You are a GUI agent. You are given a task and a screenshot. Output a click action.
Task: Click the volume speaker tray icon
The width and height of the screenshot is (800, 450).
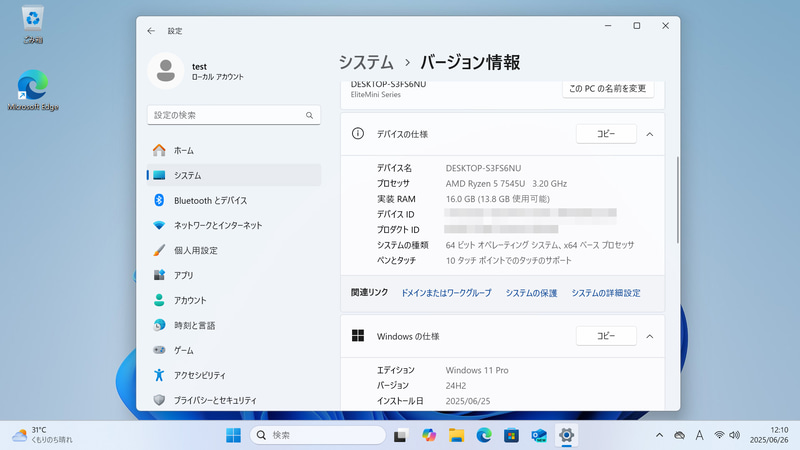pyautogui.click(x=734, y=435)
